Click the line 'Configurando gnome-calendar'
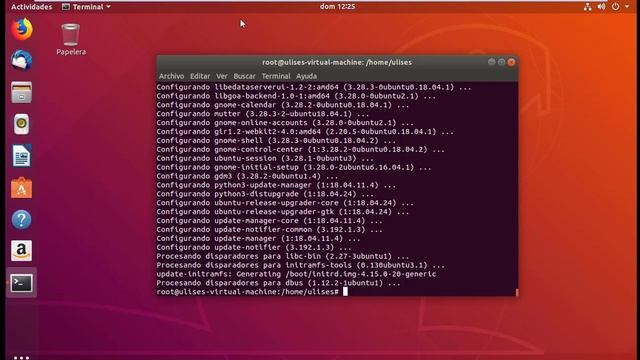Screen dimensions: 640x360 click(x=282, y=105)
